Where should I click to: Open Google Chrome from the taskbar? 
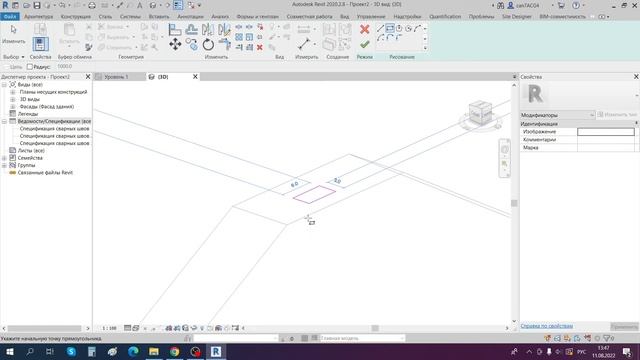click(x=175, y=351)
